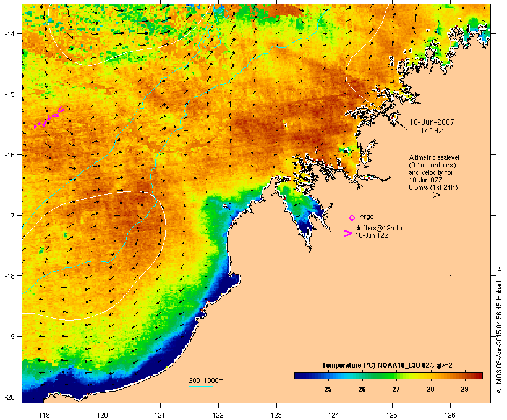Image resolution: width=507 pixels, height=420 pixels.
Task: Click the longitude axis label 122
Action: 218,415
